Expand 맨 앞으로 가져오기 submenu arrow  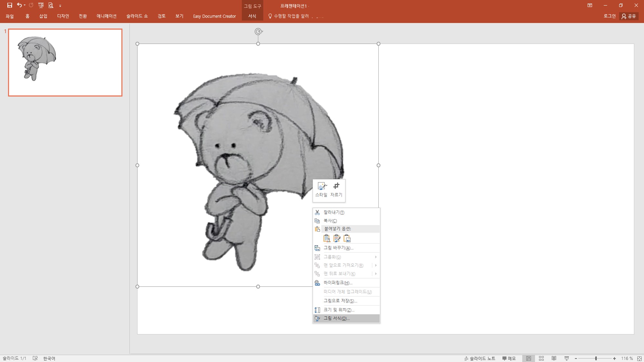point(376,265)
